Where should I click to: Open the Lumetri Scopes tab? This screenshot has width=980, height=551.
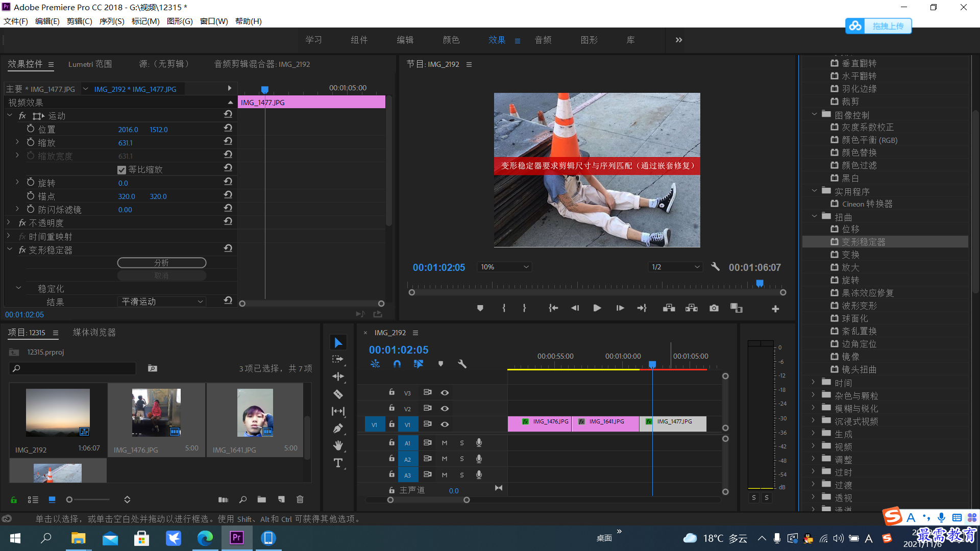click(90, 64)
